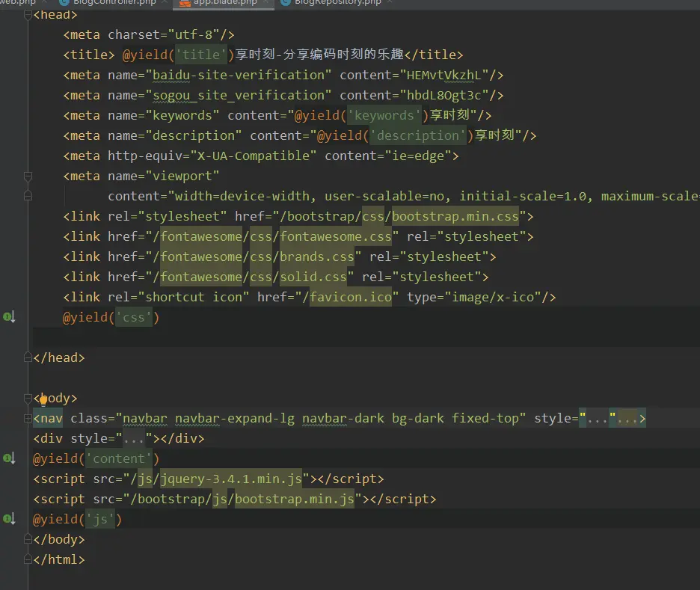This screenshot has width=700, height=590.
Task: Collapse the meta viewport fold marker
Action: [28, 176]
